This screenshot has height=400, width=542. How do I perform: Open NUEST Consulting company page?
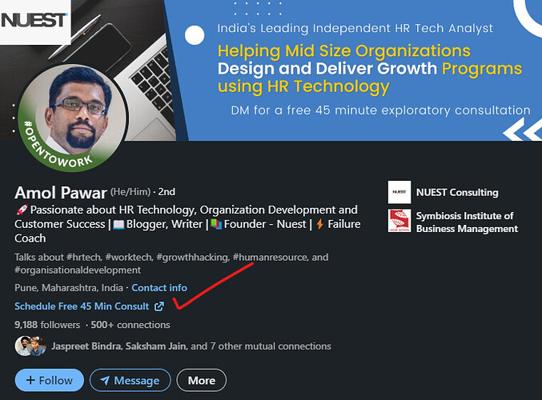click(x=457, y=193)
